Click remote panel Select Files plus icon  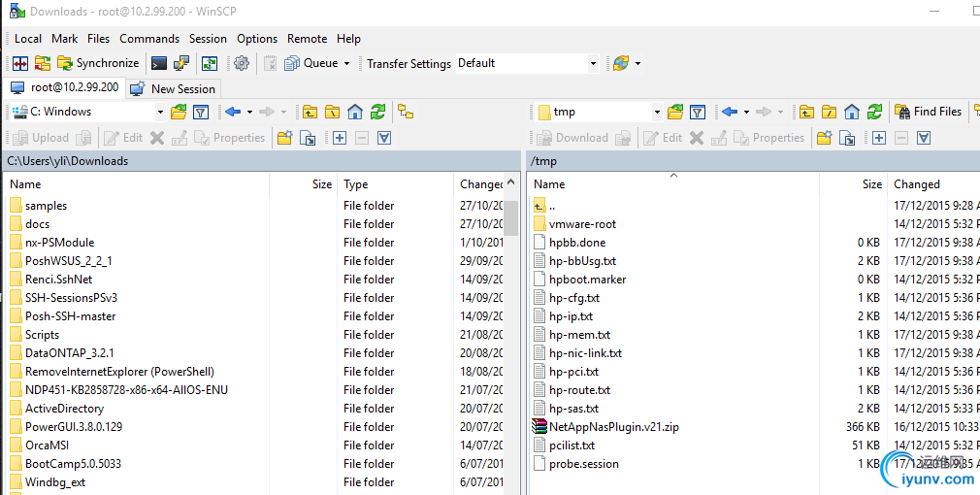pos(879,138)
